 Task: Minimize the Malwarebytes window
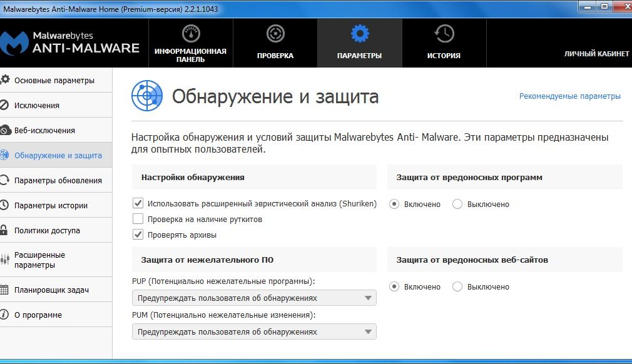[x=588, y=7]
